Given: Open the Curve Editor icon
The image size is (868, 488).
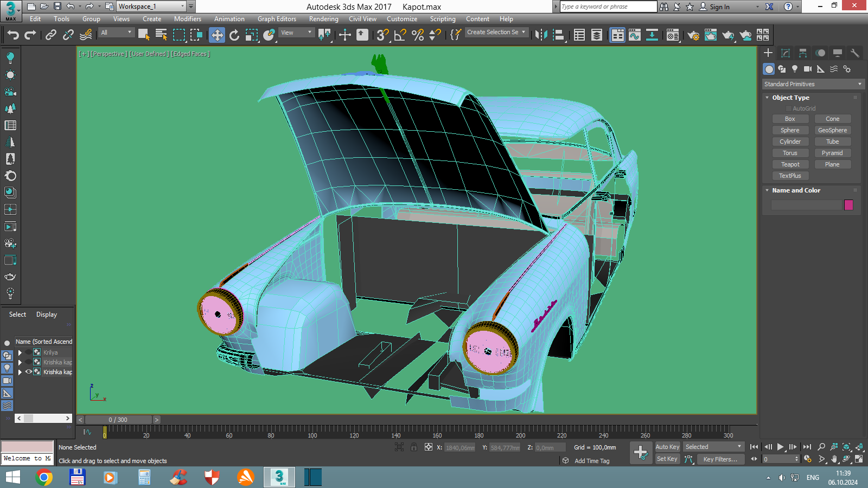Looking at the screenshot, I should coord(635,35).
